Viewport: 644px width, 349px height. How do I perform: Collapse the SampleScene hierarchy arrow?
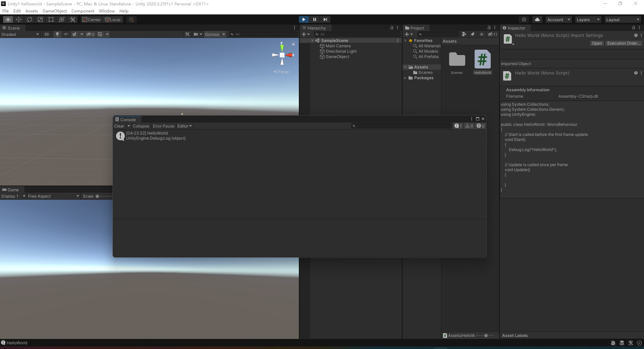(x=313, y=41)
